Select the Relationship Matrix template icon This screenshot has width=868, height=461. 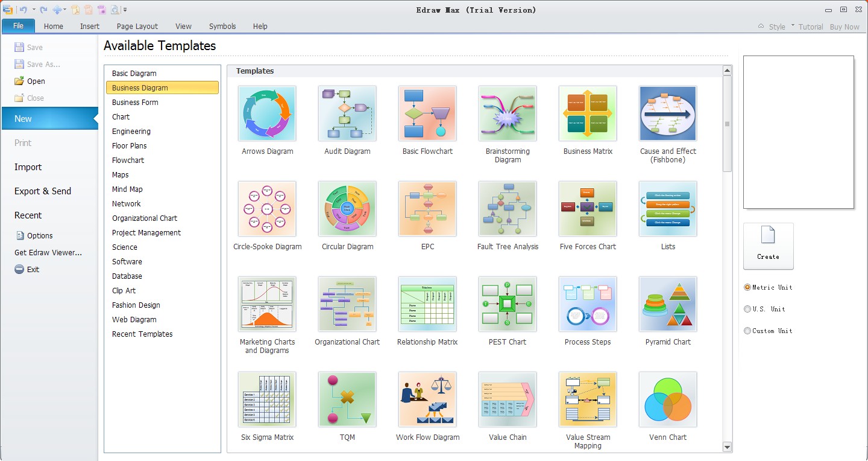click(427, 304)
